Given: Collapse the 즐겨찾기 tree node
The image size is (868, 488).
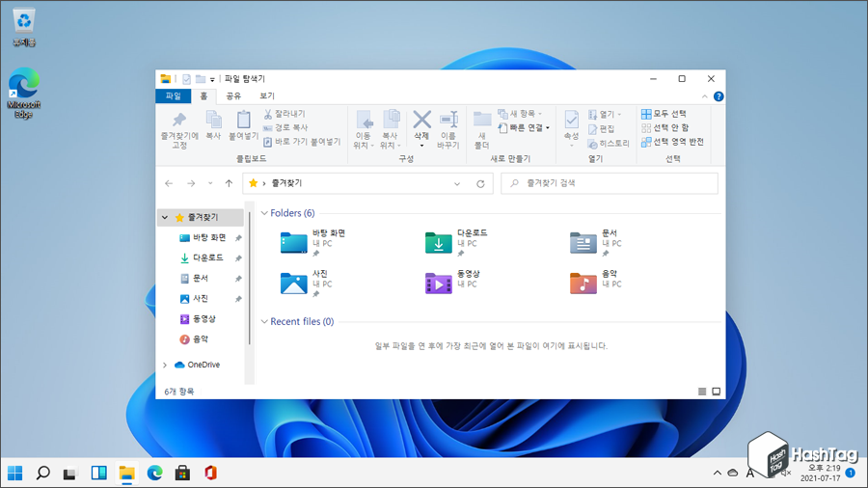Looking at the screenshot, I should 165,218.
